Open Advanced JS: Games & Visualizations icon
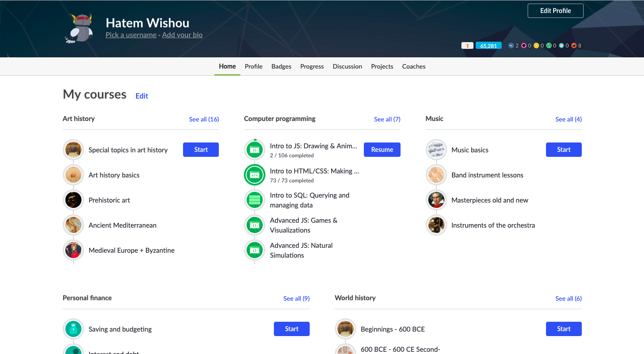The width and height of the screenshot is (644, 354). (255, 225)
